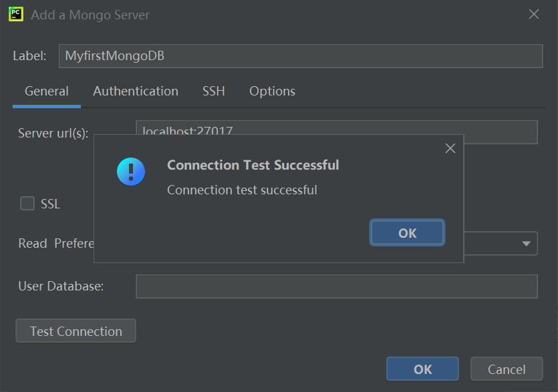
Task: Switch to the Authentication tab
Action: 135,91
